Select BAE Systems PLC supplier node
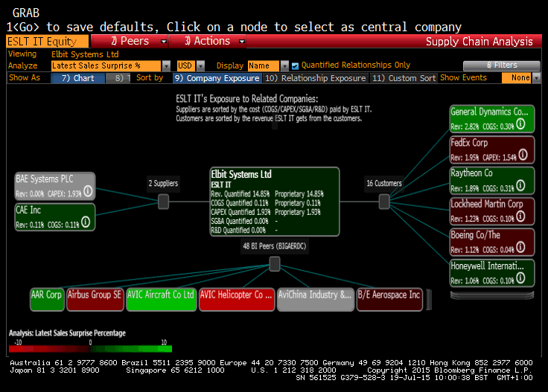Viewport: 548px width, 392px height. 55,186
